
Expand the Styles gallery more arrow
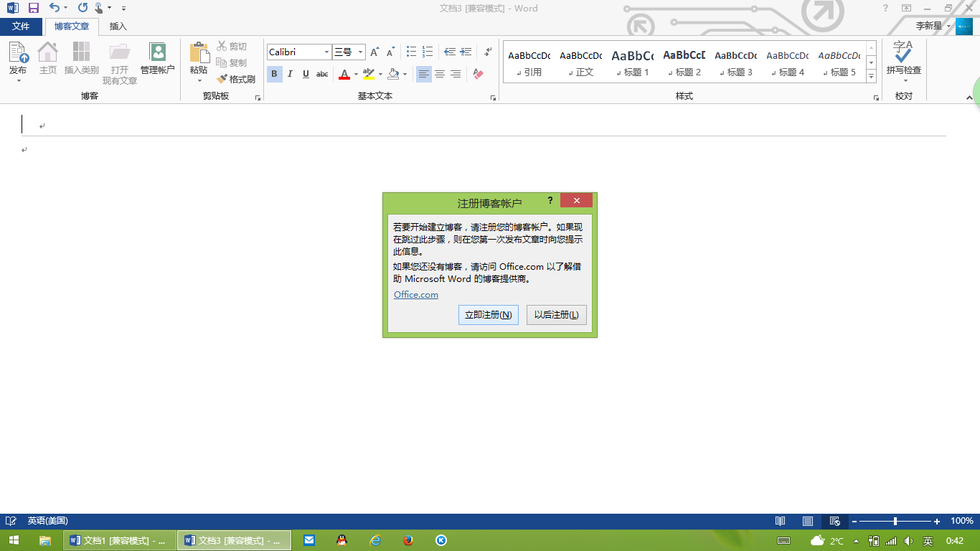(x=872, y=76)
